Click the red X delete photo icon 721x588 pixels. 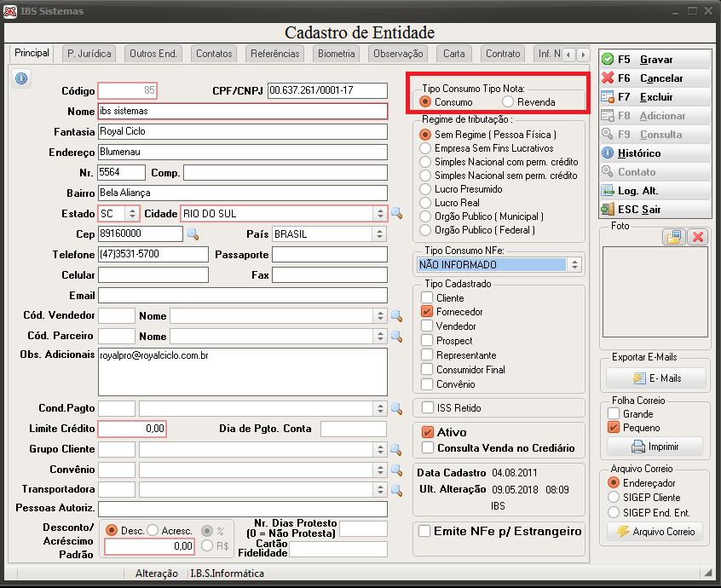coord(698,237)
